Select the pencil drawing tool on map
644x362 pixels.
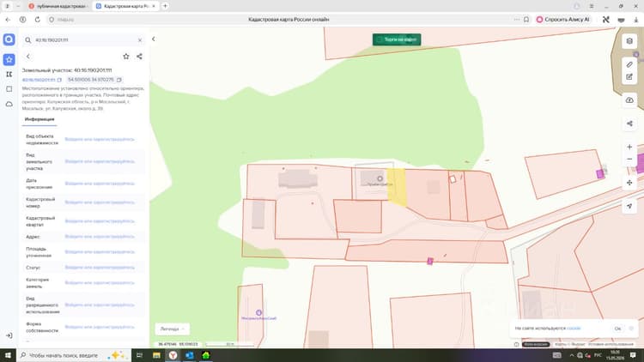pyautogui.click(x=629, y=64)
